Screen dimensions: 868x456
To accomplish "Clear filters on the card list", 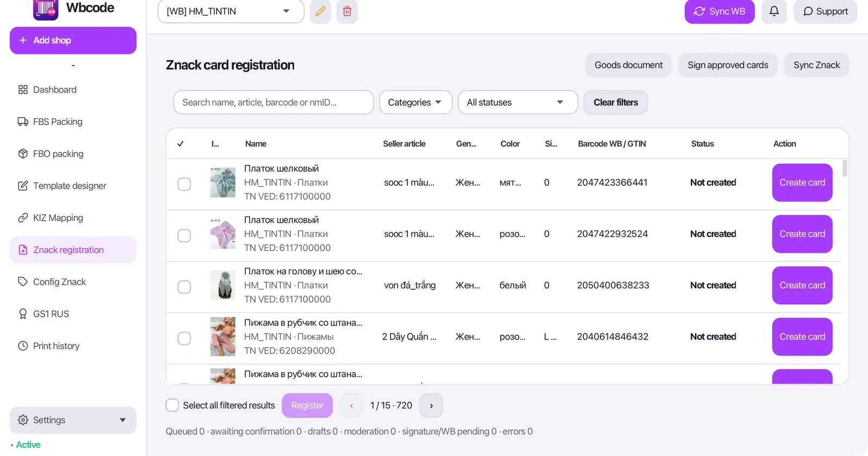I will [616, 102].
